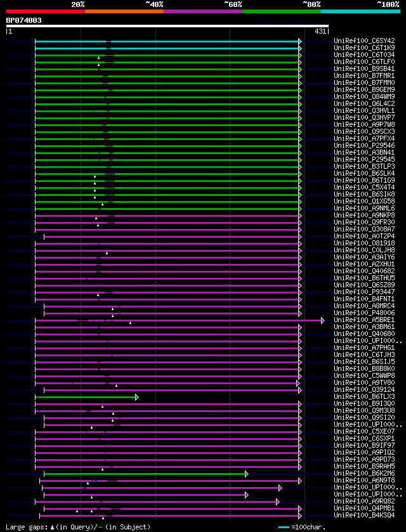Click the yellow gap marker under UniRef100_A9TV80

tap(117, 386)
